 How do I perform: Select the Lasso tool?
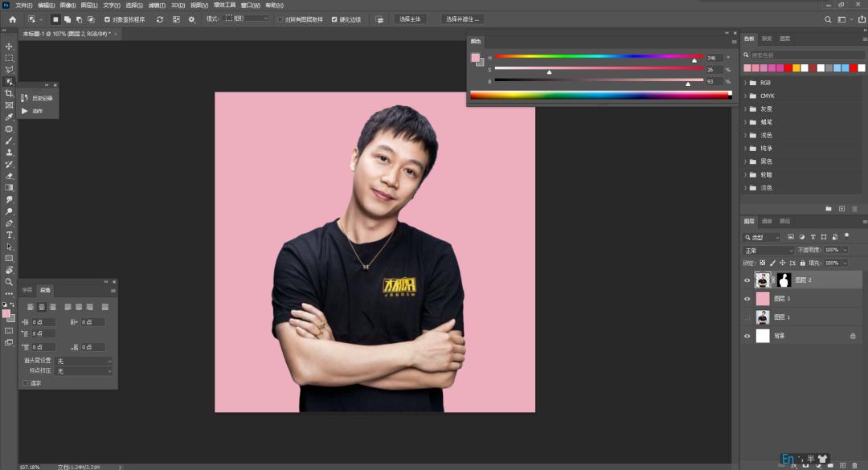9,70
